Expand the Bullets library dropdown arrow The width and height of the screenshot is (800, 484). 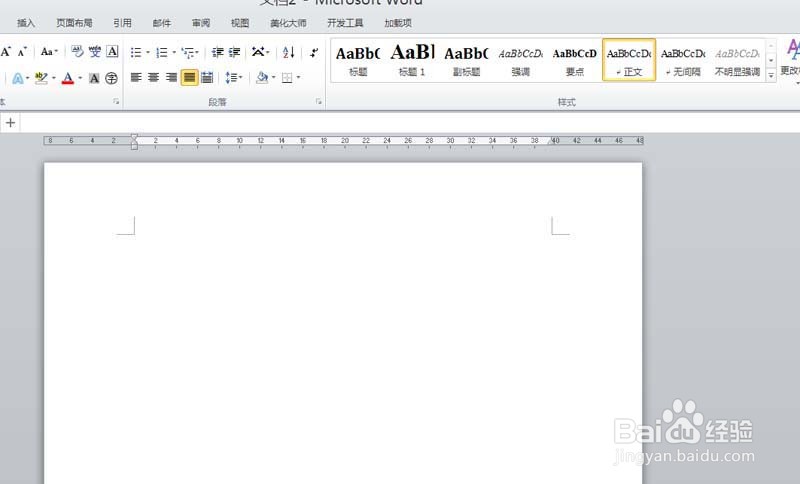pyautogui.click(x=148, y=52)
